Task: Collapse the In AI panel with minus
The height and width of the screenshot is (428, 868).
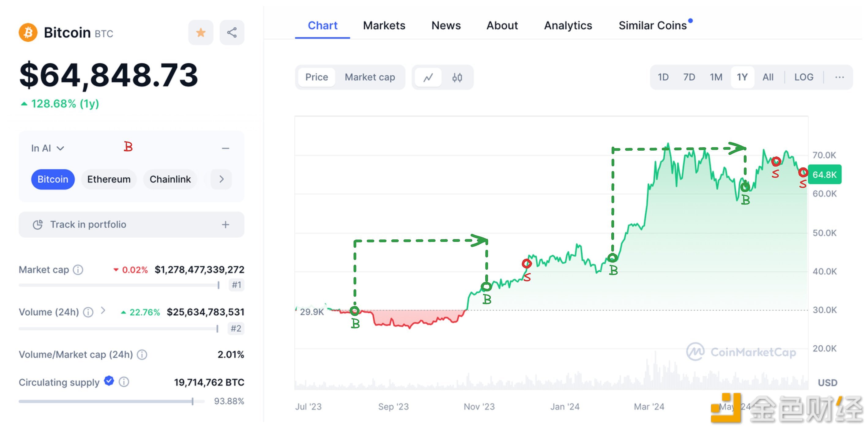Action: (x=225, y=148)
